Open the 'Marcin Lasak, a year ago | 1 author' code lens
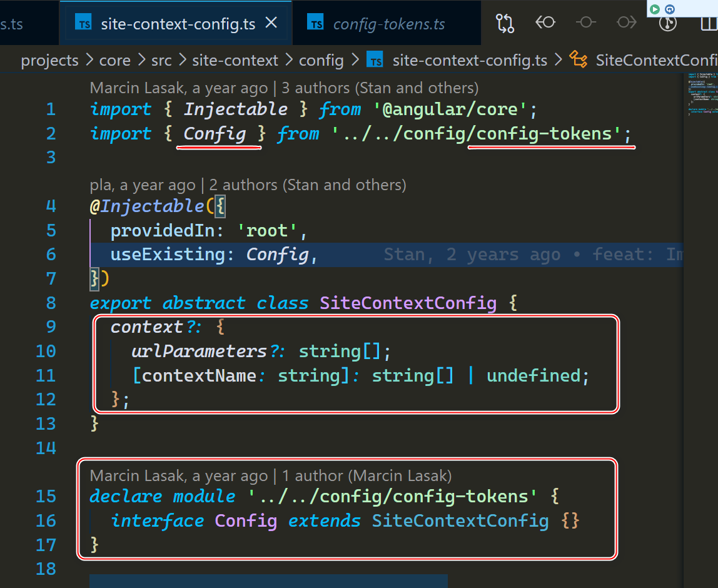718x588 pixels. pos(271,475)
